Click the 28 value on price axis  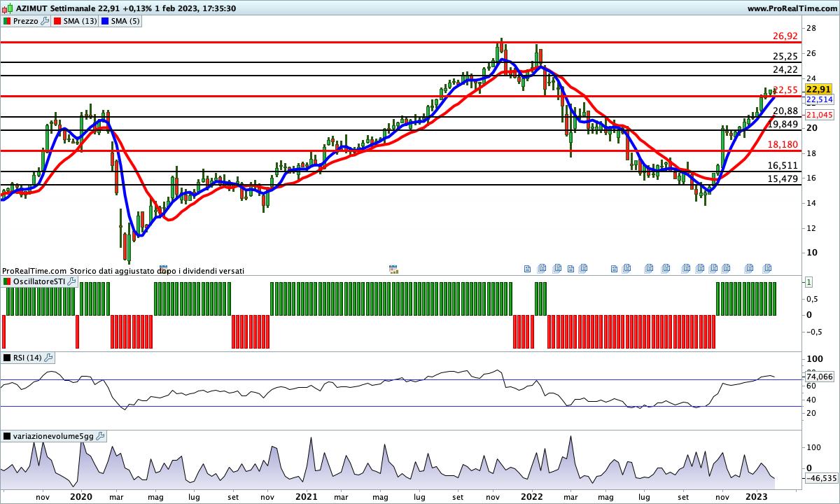tap(812, 28)
